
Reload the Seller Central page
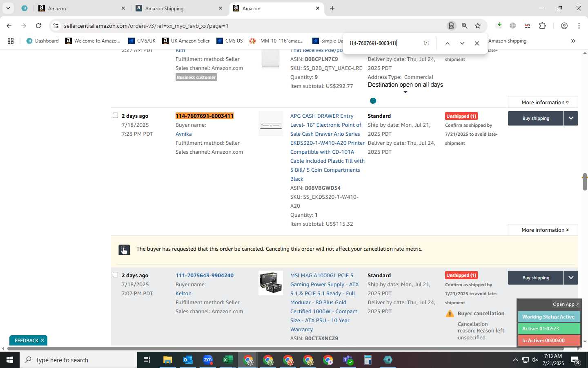38,26
